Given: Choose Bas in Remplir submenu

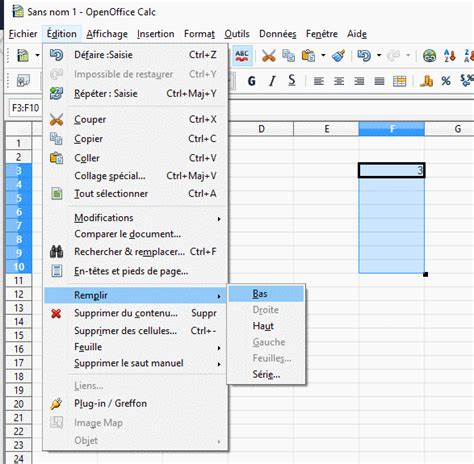Looking at the screenshot, I should pyautogui.click(x=266, y=294).
